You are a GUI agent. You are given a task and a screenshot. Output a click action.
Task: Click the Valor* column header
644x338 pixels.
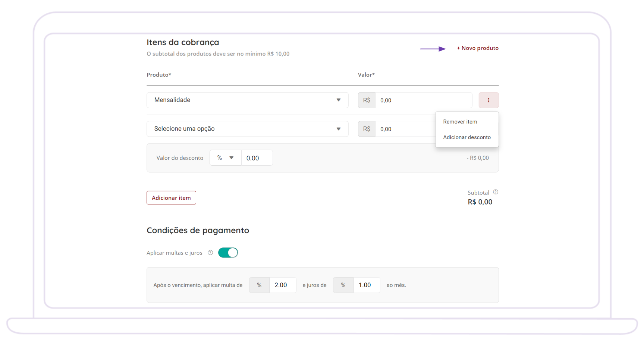[366, 75]
